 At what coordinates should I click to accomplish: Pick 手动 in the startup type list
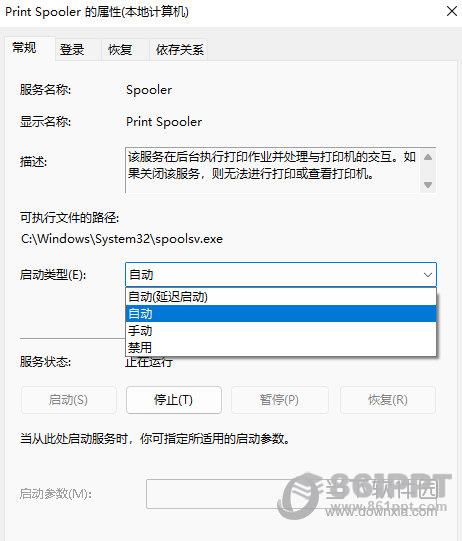(281, 331)
